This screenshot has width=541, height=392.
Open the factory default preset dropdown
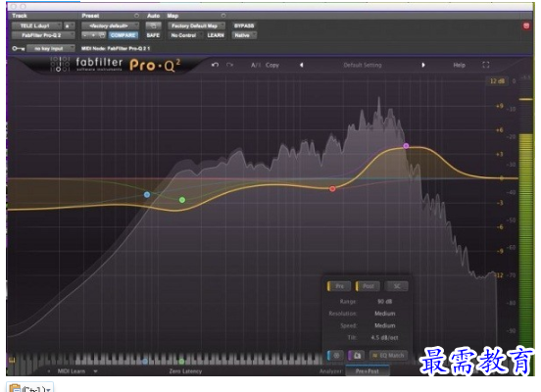(x=110, y=25)
